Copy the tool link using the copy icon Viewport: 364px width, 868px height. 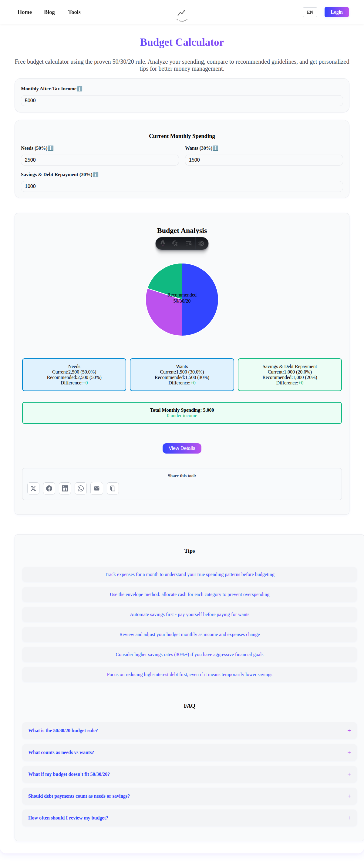(113, 488)
